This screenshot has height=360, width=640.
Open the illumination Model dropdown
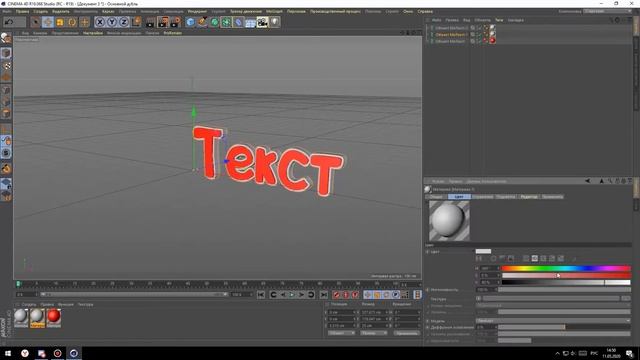pos(553,321)
